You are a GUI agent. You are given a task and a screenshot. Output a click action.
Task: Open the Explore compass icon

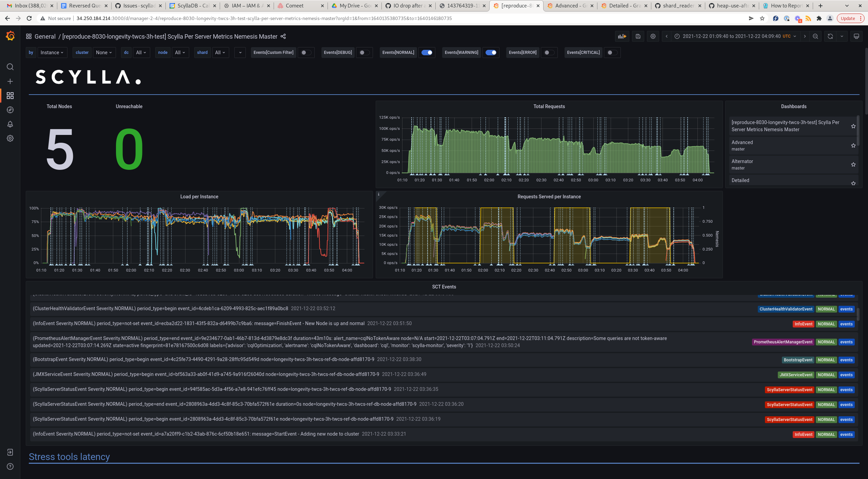coord(10,110)
